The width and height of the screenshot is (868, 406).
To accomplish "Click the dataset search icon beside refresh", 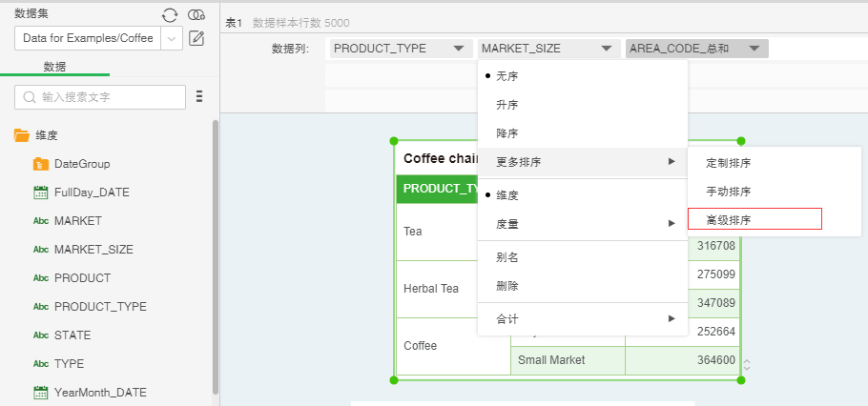I will point(196,14).
